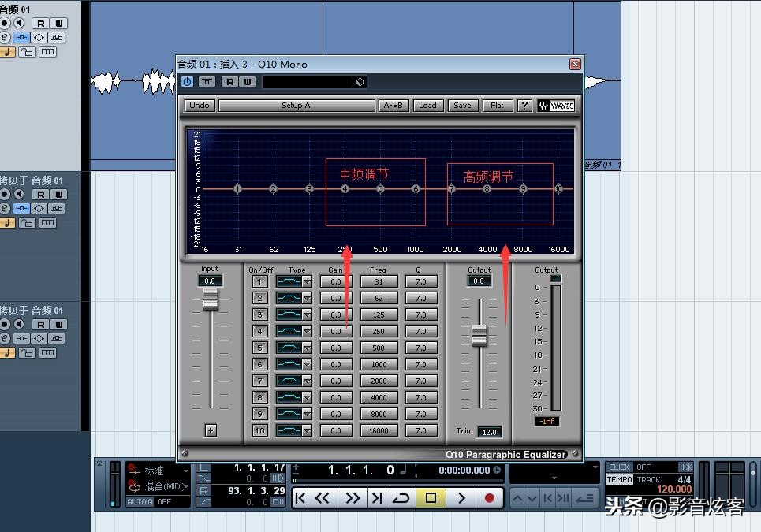Click the -Inf peak output readout
The image size is (761, 532).
[547, 422]
